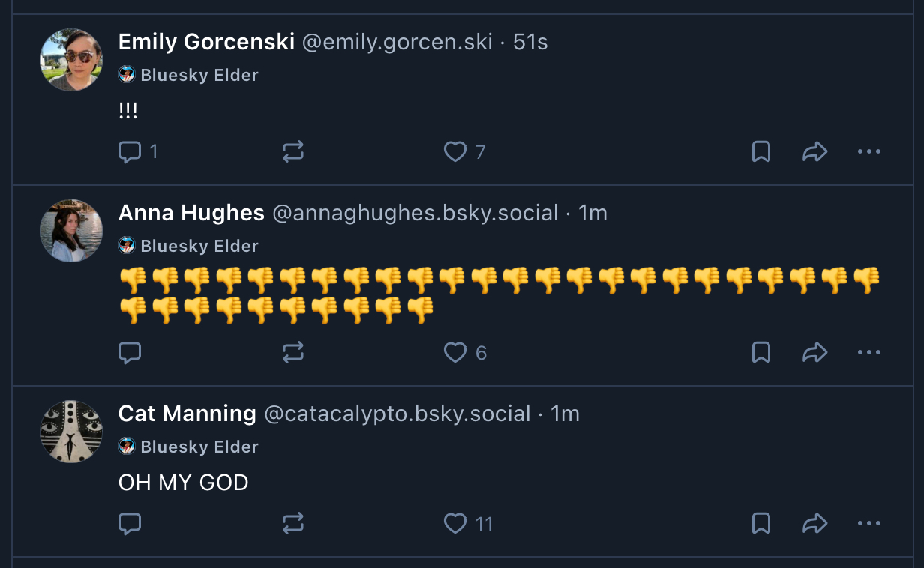This screenshot has height=568, width=924.
Task: Repost Emily Gorcenski's '!!!' post
Action: click(x=293, y=152)
